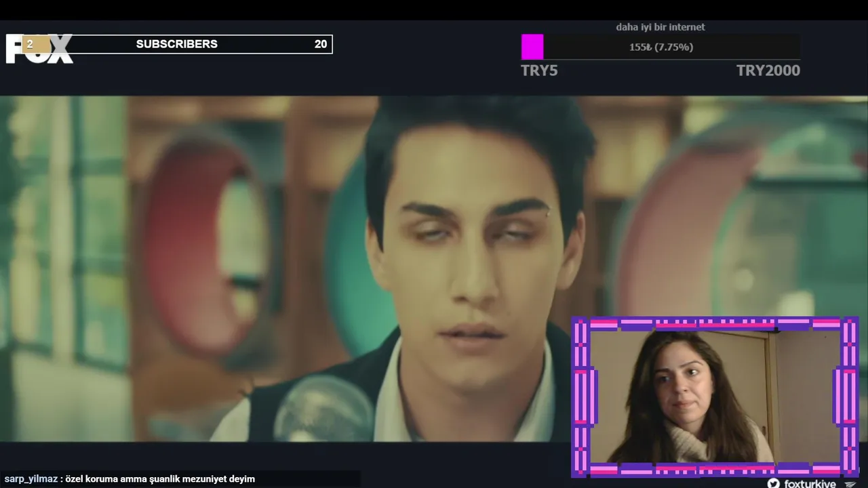Click the donation goal bar showing 7.75%
This screenshot has height=488, width=868.
coord(660,47)
